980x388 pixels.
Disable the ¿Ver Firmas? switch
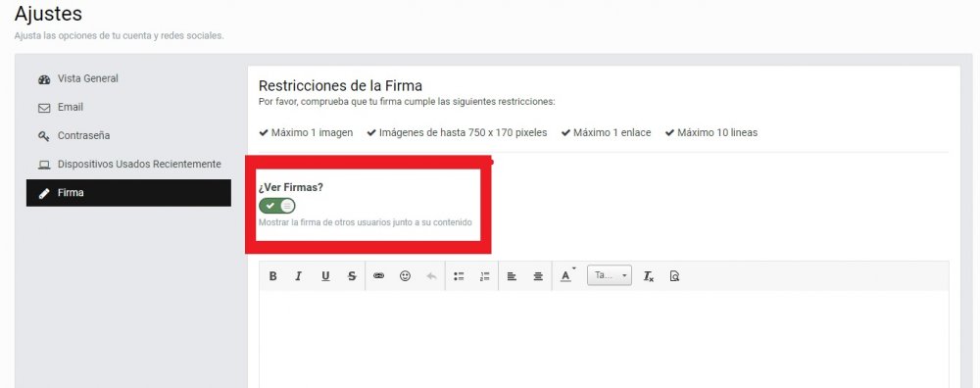[277, 206]
